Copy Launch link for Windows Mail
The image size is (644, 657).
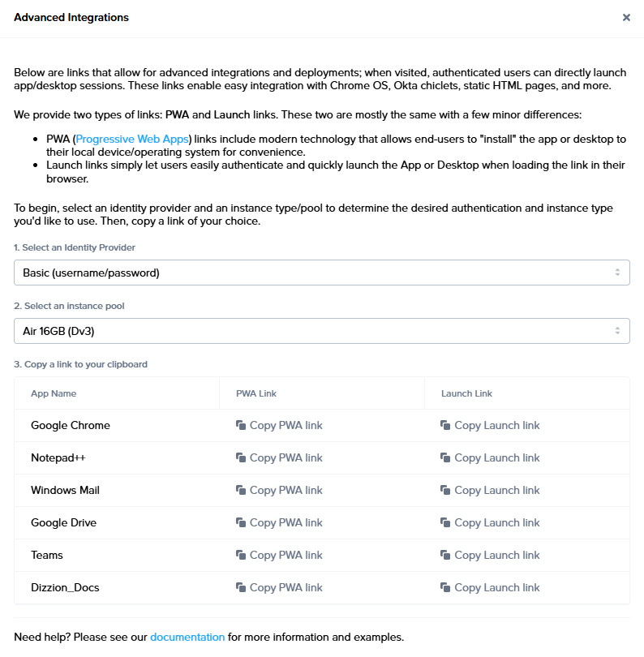click(x=496, y=490)
